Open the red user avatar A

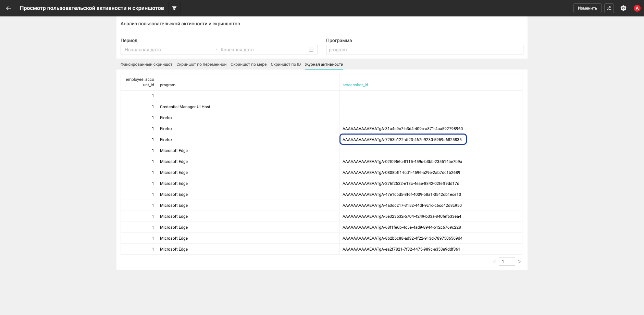point(637,8)
